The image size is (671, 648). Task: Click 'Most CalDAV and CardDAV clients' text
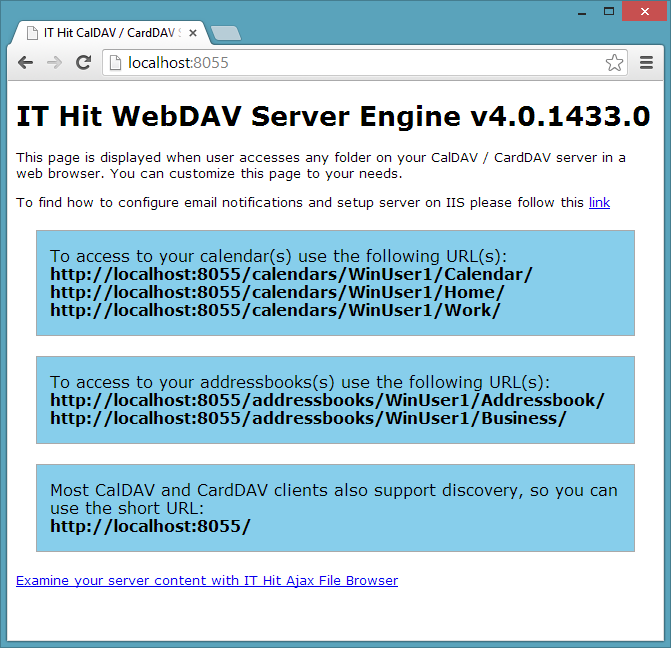pos(190,490)
